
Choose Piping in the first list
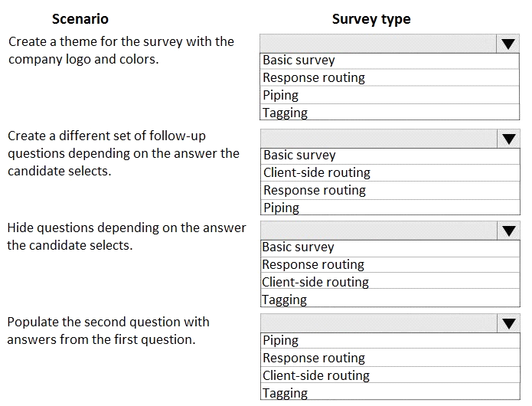(390, 95)
